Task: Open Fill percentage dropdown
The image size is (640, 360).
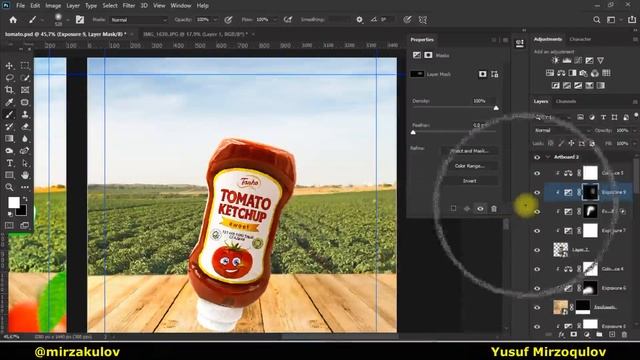Action: [x=634, y=143]
